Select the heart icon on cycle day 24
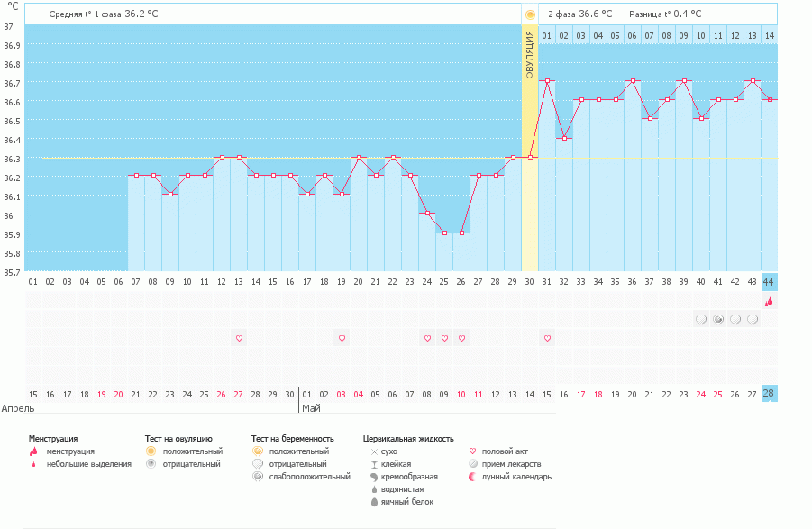The width and height of the screenshot is (812, 529). pyautogui.click(x=427, y=338)
